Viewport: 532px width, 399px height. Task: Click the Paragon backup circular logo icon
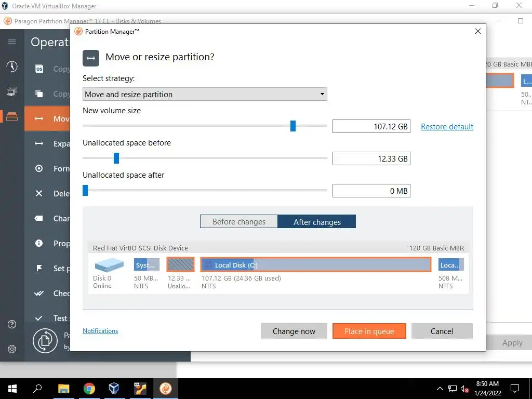point(45,341)
